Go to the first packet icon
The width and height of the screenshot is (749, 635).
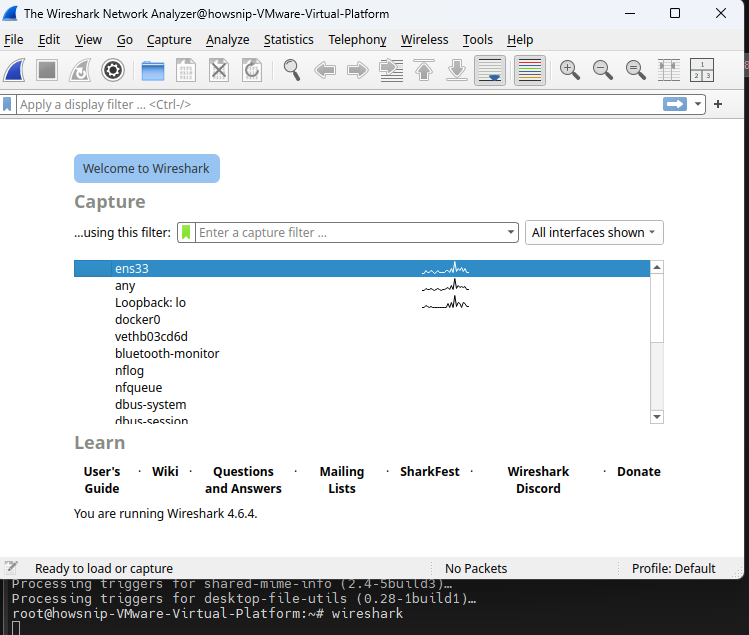coord(424,70)
